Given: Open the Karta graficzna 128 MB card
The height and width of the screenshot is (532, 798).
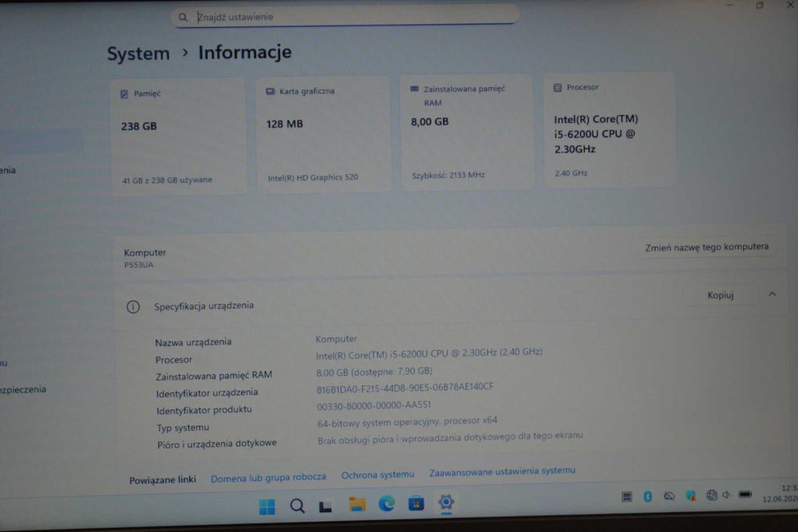Looking at the screenshot, I should pos(324,133).
